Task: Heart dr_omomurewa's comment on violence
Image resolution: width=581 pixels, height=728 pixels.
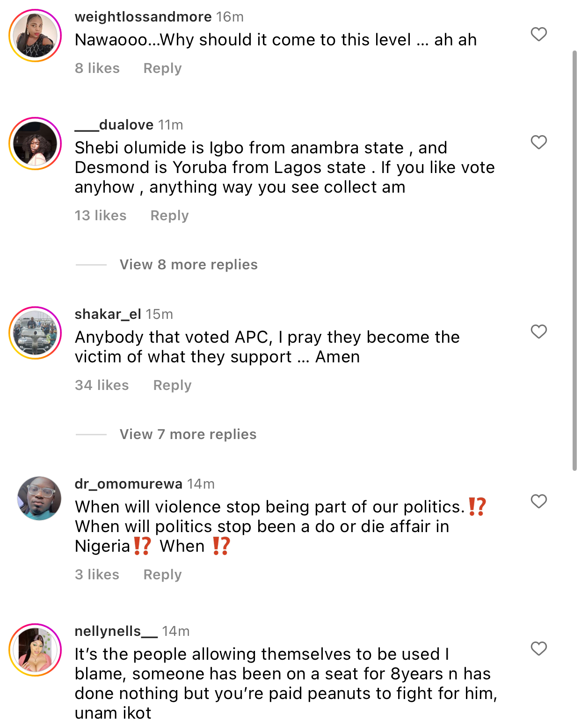Action: (x=539, y=501)
